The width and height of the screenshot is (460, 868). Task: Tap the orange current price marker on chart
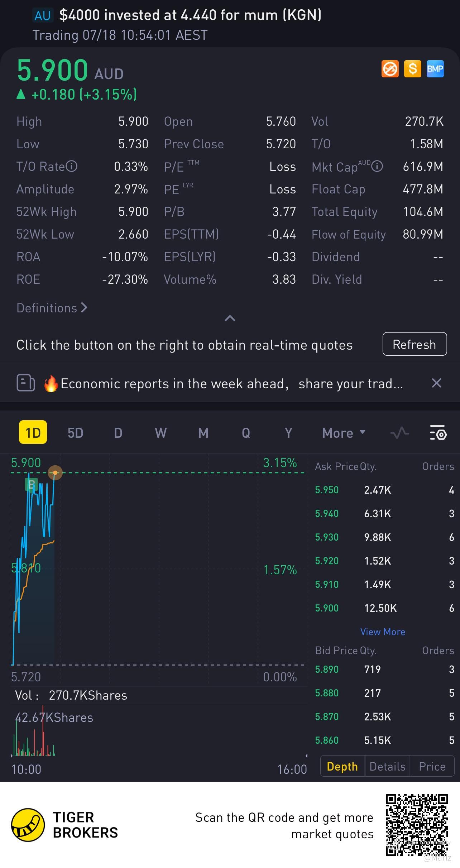tap(55, 473)
